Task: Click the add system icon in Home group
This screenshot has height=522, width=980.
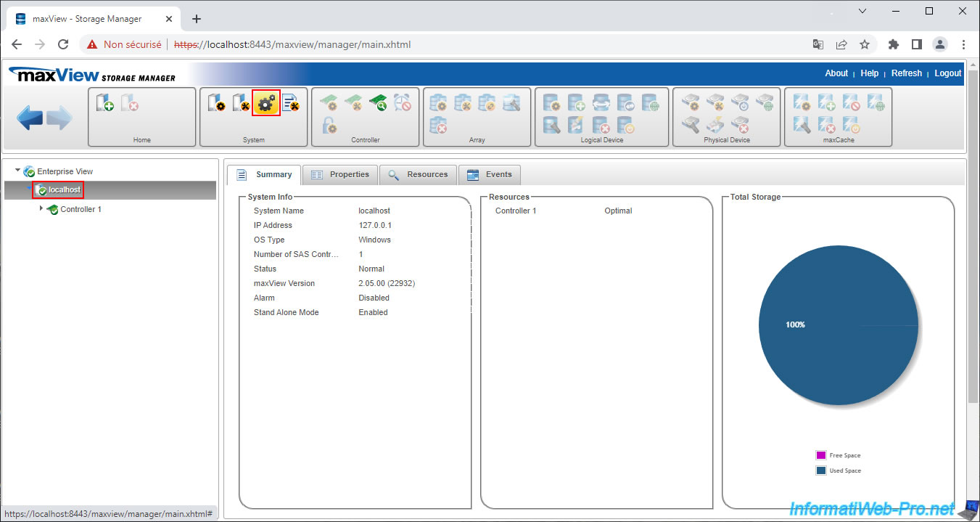Action: coord(104,103)
